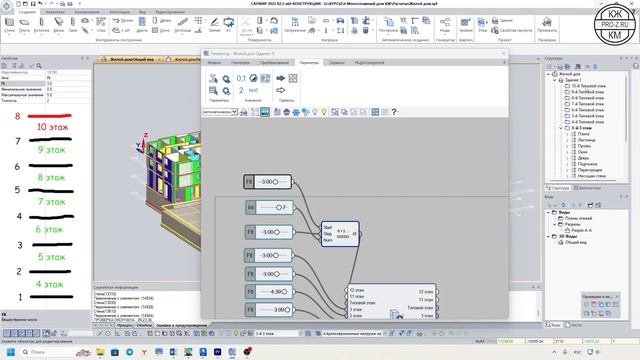Select the Start/Step/Num sequence node
The height and width of the screenshot is (360, 640).
340,234
